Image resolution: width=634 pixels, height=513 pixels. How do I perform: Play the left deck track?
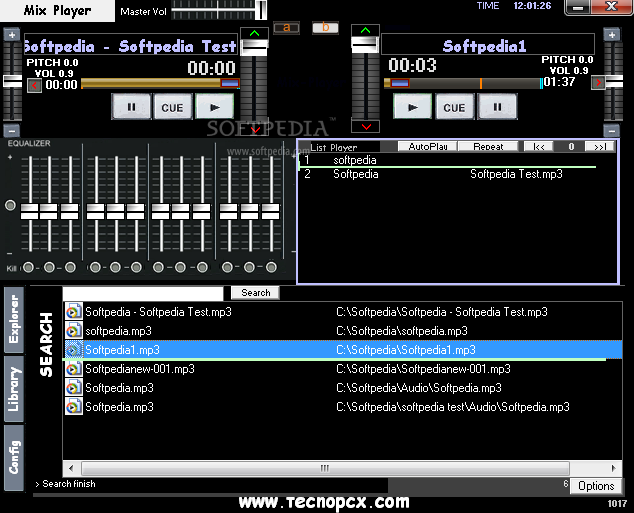[215, 107]
